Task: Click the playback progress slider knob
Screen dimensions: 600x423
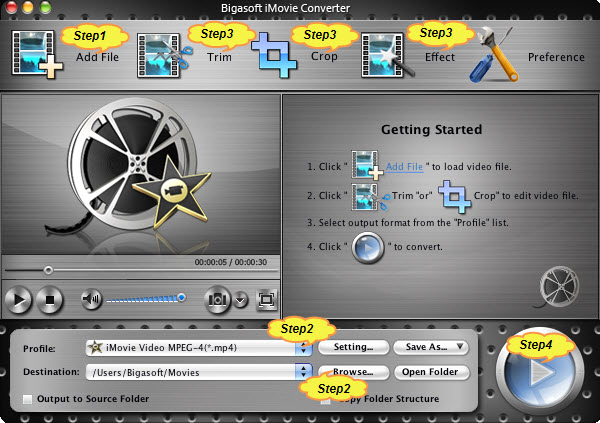Action: [48, 270]
